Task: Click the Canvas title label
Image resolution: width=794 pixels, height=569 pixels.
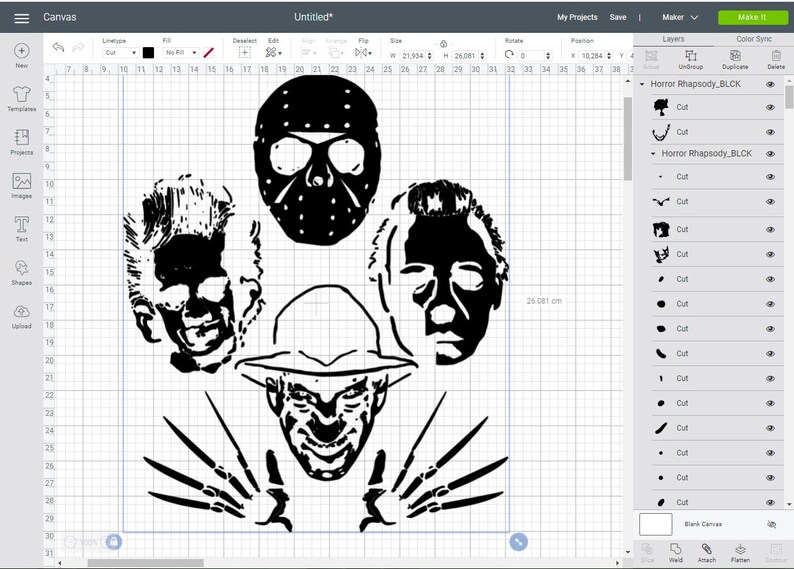Action: pos(60,17)
